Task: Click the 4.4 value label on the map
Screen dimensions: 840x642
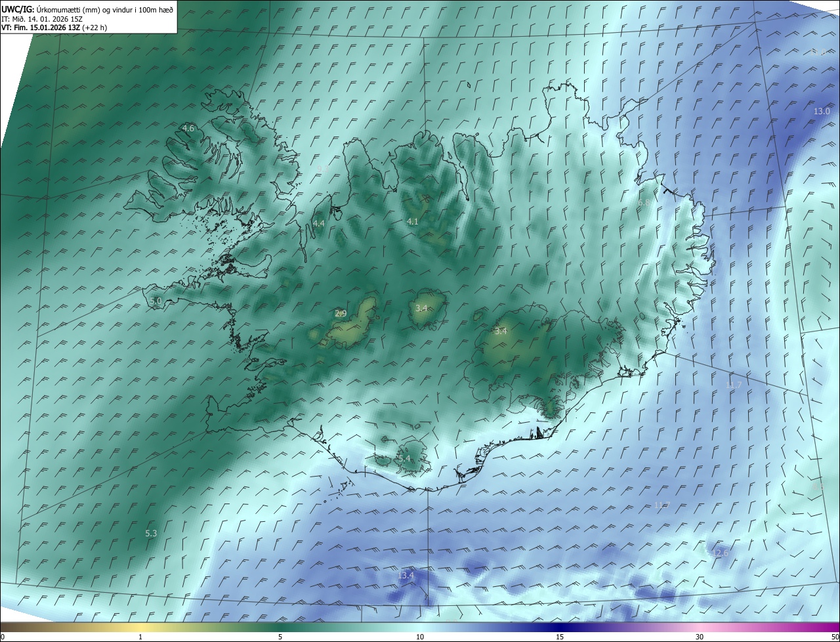Action: [319, 224]
